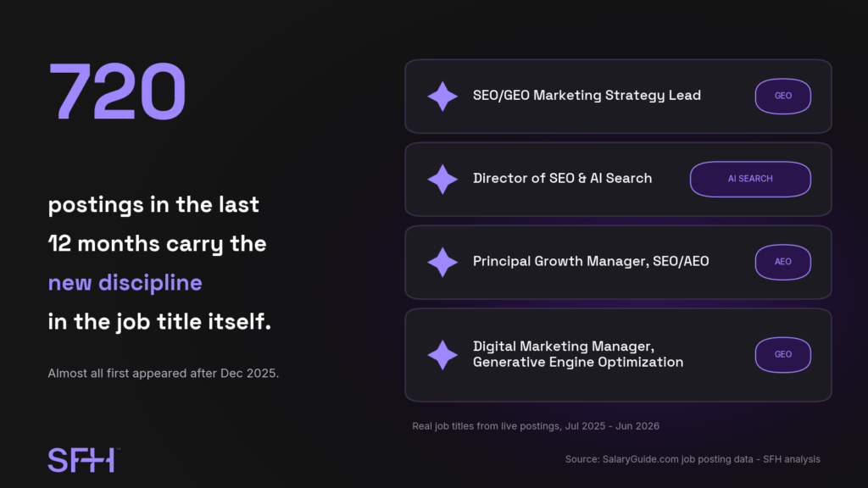
Task: Click the star icon beside SEO/GEO Marketing Strategy Lead
Action: [x=442, y=97]
